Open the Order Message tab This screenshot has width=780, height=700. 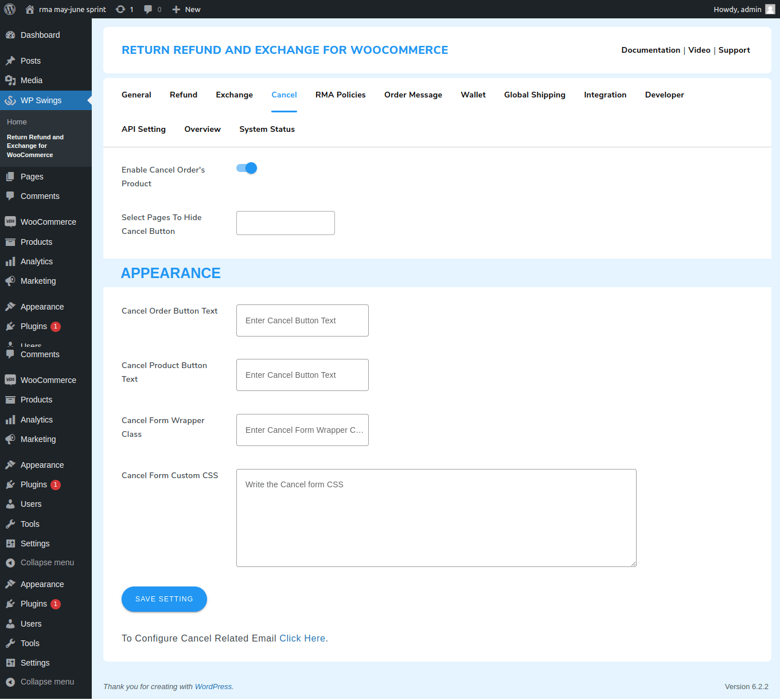coord(413,95)
